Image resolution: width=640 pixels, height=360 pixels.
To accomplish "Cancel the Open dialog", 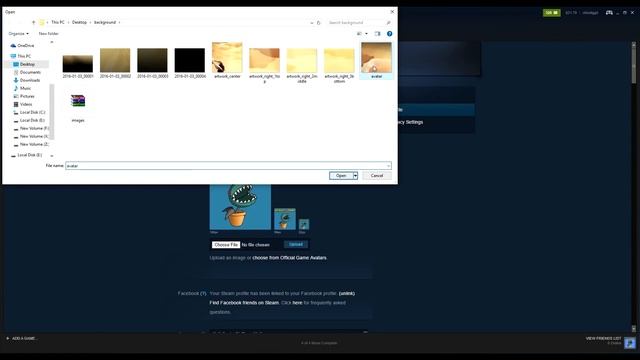I will tap(377, 176).
